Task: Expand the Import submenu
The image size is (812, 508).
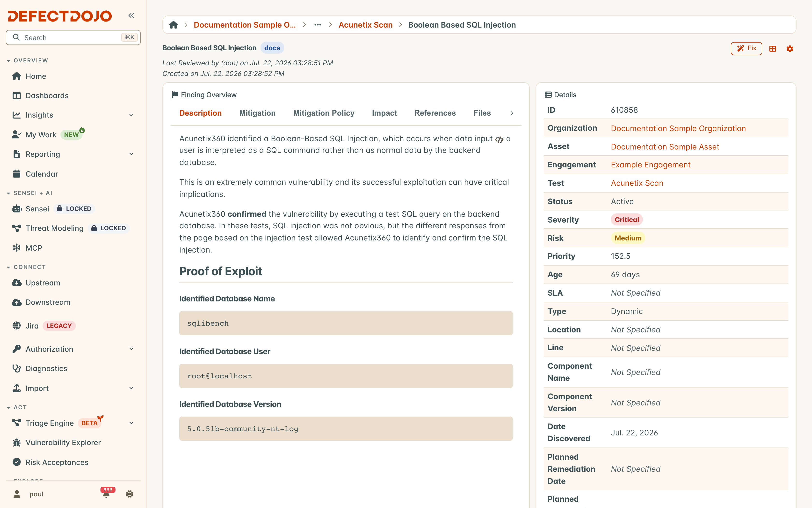Action: tap(131, 388)
